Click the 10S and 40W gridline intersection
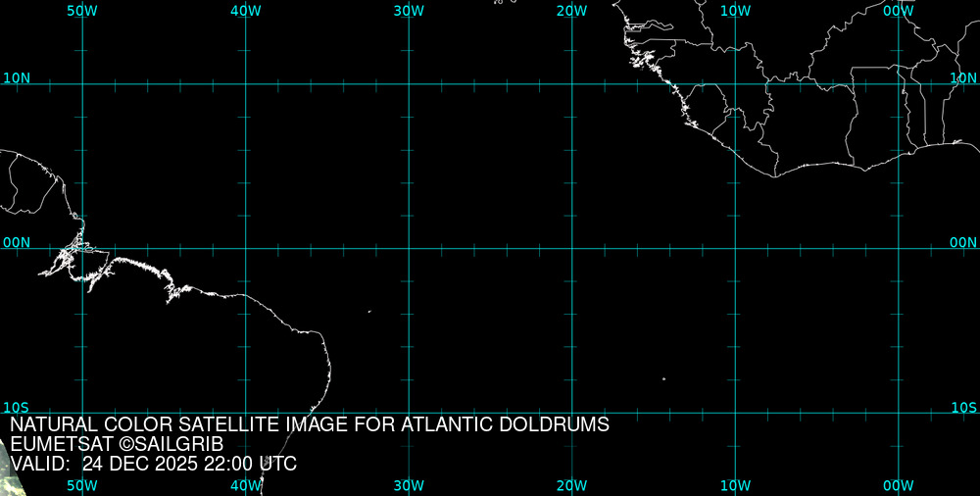The height and width of the screenshot is (496, 980). pyautogui.click(x=245, y=413)
